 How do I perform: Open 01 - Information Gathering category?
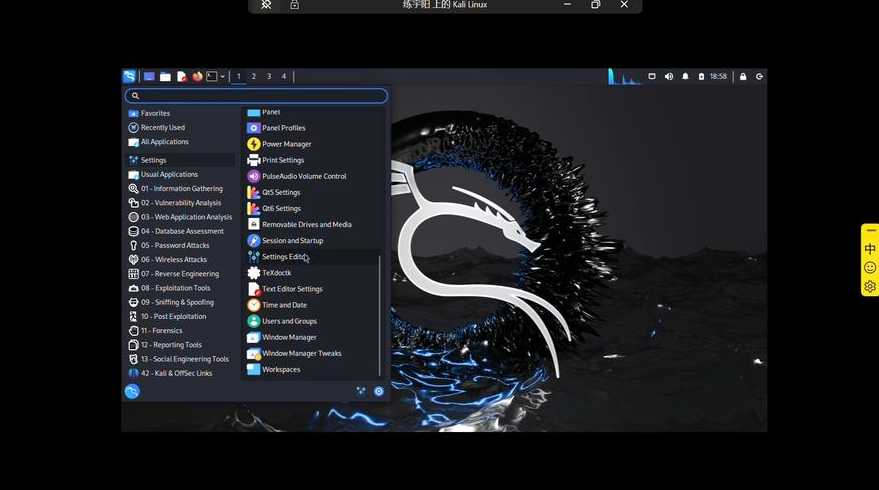coord(181,189)
